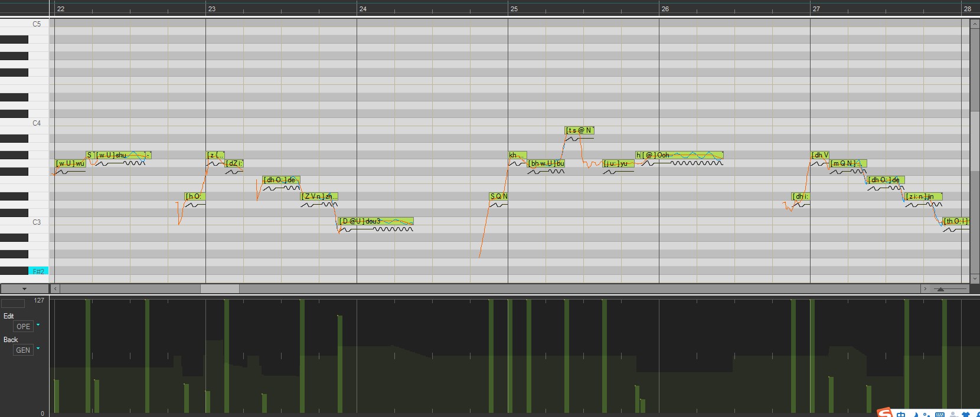Jump to measure 23 on the ruler

(x=212, y=9)
